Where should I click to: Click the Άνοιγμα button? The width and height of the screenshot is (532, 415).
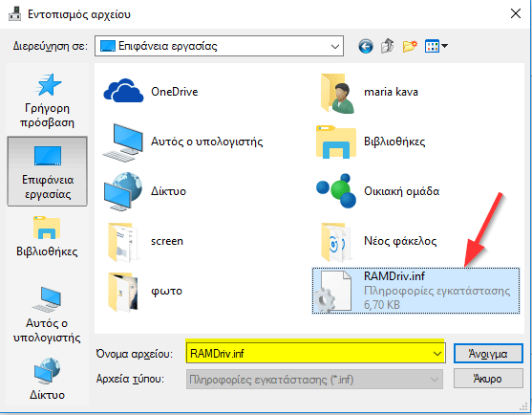pos(488,354)
